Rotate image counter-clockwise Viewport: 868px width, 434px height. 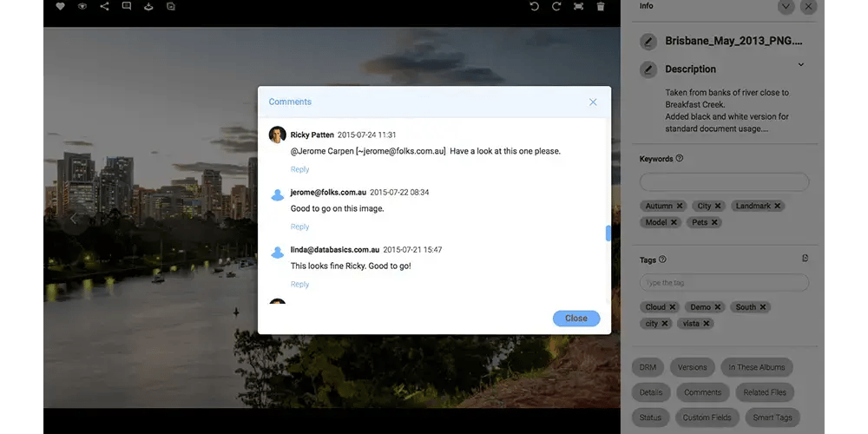pos(535,7)
